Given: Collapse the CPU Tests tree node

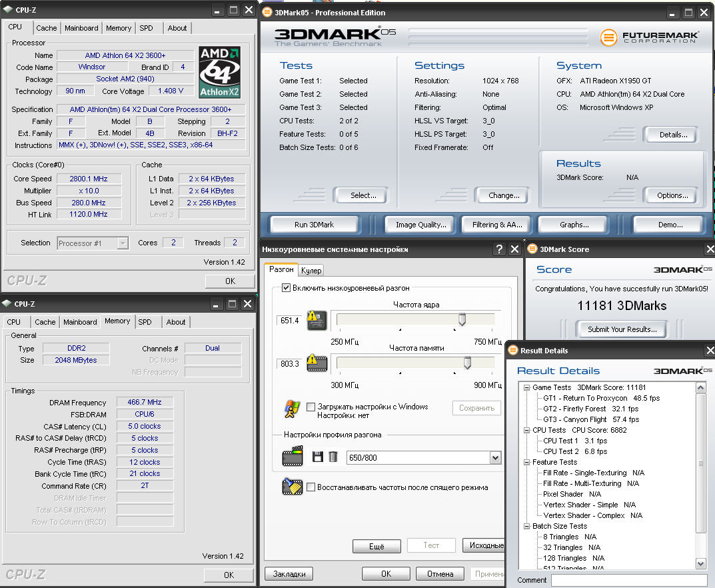Looking at the screenshot, I should point(526,430).
